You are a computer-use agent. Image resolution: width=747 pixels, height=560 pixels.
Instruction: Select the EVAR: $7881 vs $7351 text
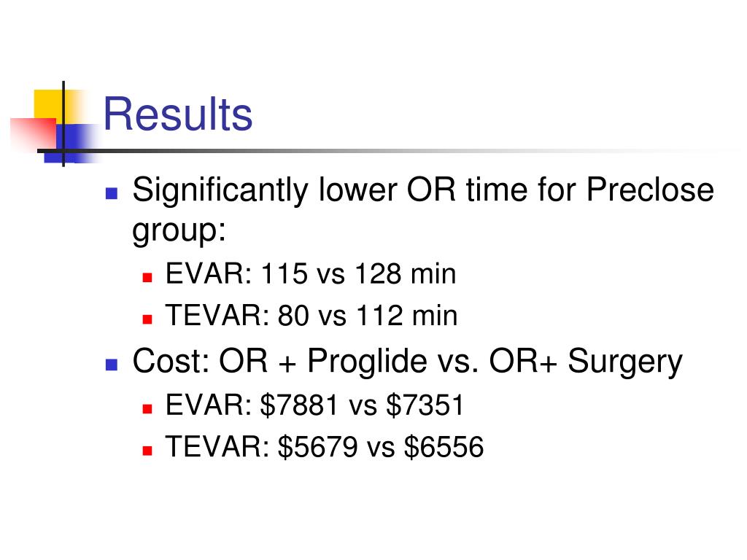tap(314, 405)
